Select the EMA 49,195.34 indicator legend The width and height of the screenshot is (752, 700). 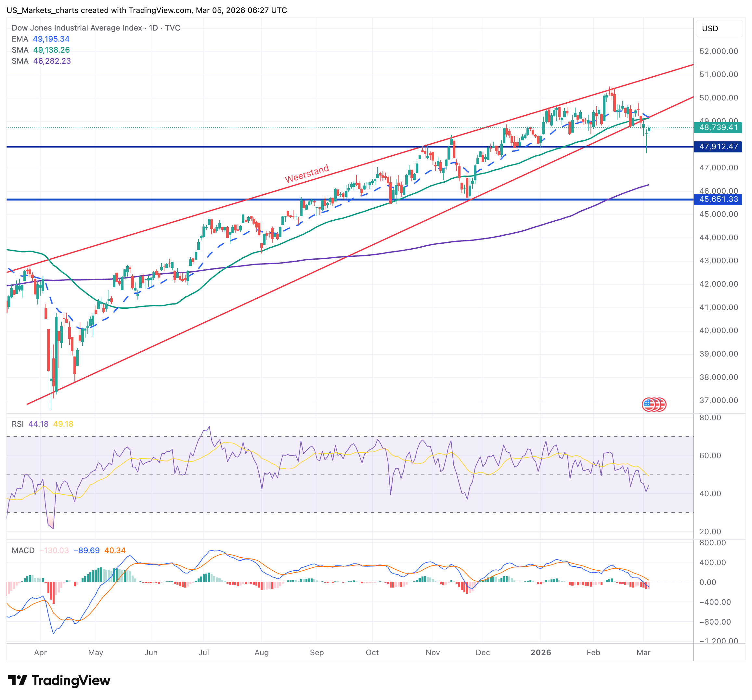41,39
